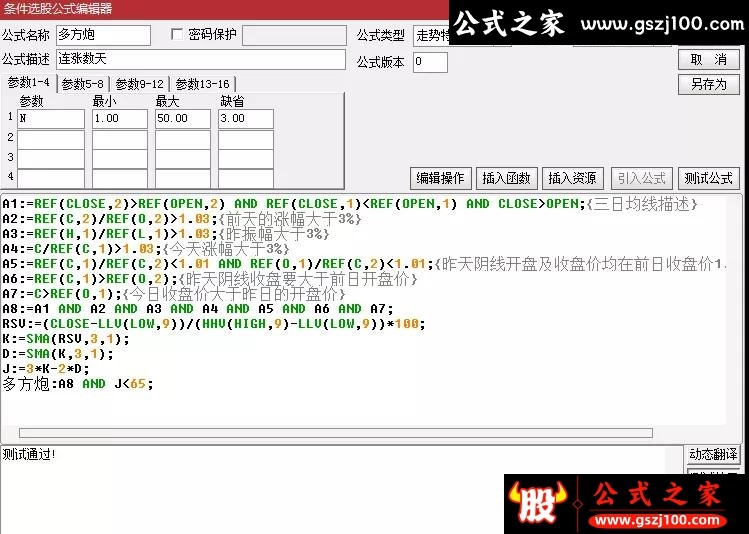Click the code line starting with A7:=
This screenshot has width=749, height=534.
point(173,294)
